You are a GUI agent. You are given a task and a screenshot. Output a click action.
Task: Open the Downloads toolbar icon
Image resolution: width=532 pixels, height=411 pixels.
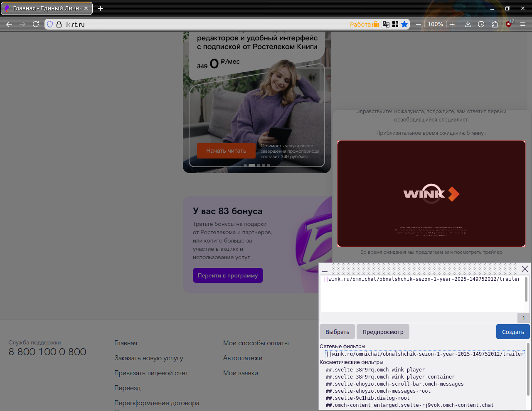pos(468,24)
